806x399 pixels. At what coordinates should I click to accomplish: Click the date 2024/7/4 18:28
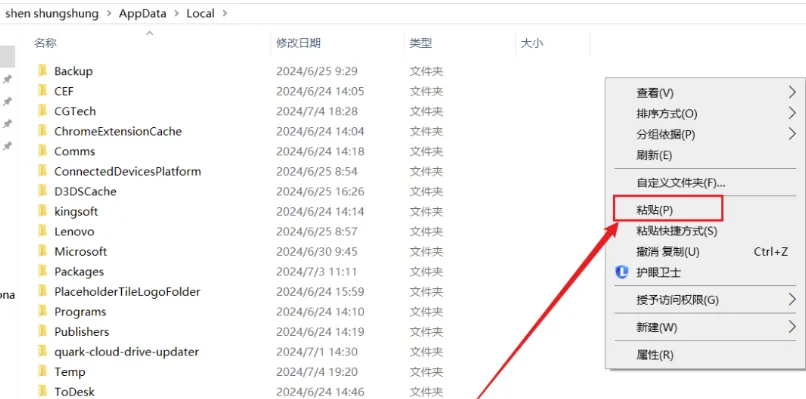(x=317, y=111)
